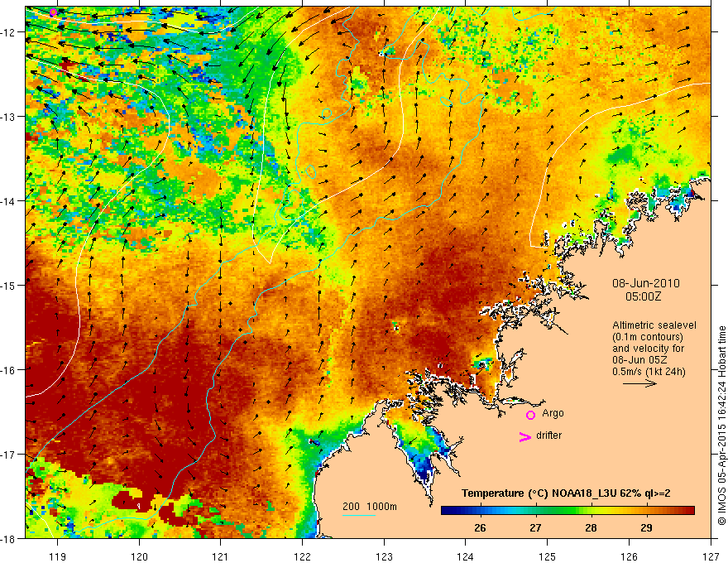
Task: Click the '(0.1m contours)' caption text
Action: 648,337
